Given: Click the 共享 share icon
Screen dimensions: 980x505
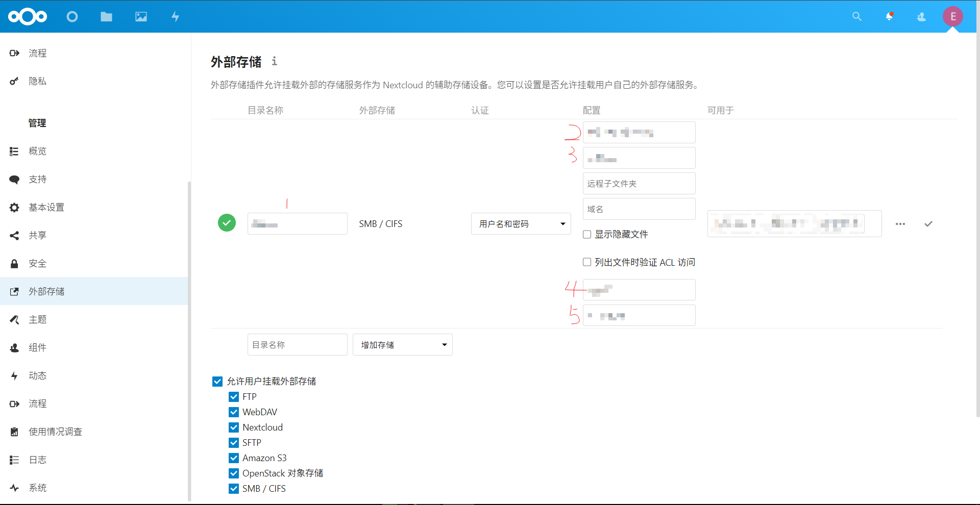Looking at the screenshot, I should 14,236.
